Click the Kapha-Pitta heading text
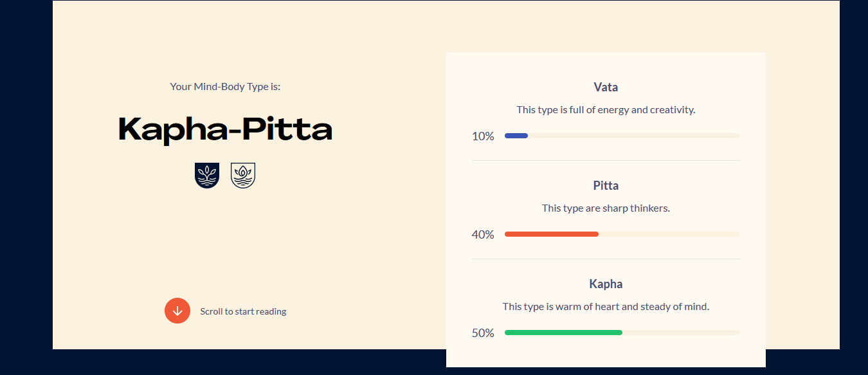The height and width of the screenshot is (375, 868). coord(226,130)
